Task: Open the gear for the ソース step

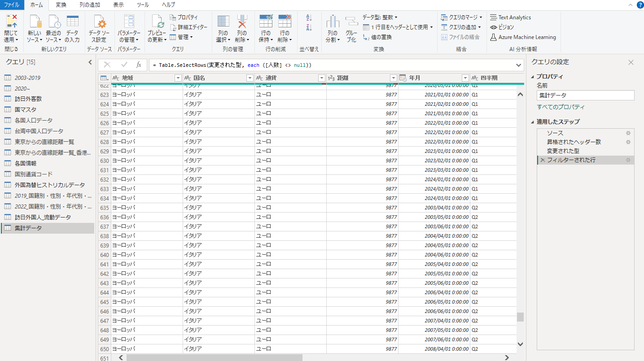Action: coord(628,133)
